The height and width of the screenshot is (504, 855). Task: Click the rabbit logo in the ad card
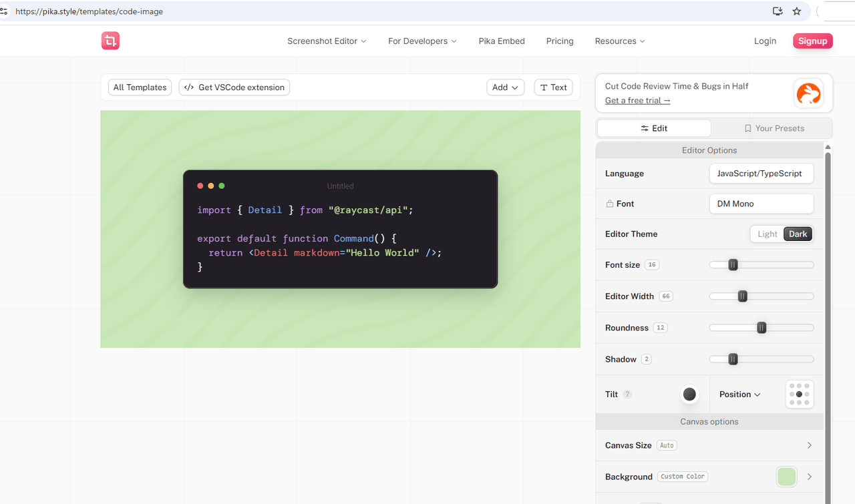click(x=808, y=93)
